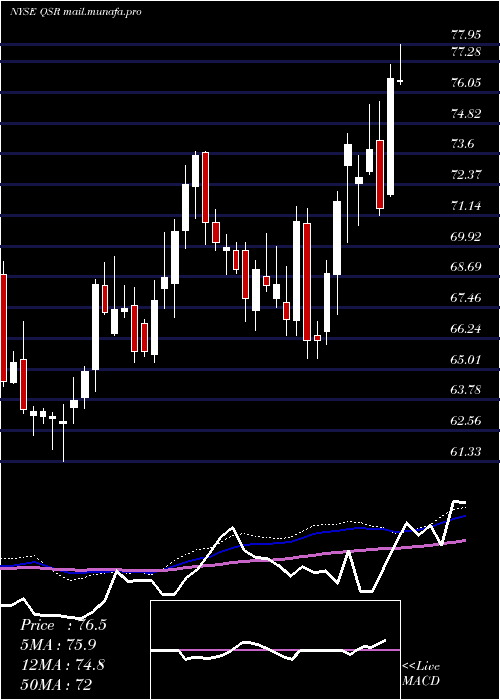
Task: Select the 66.24 price axis label
Action: click(x=468, y=329)
